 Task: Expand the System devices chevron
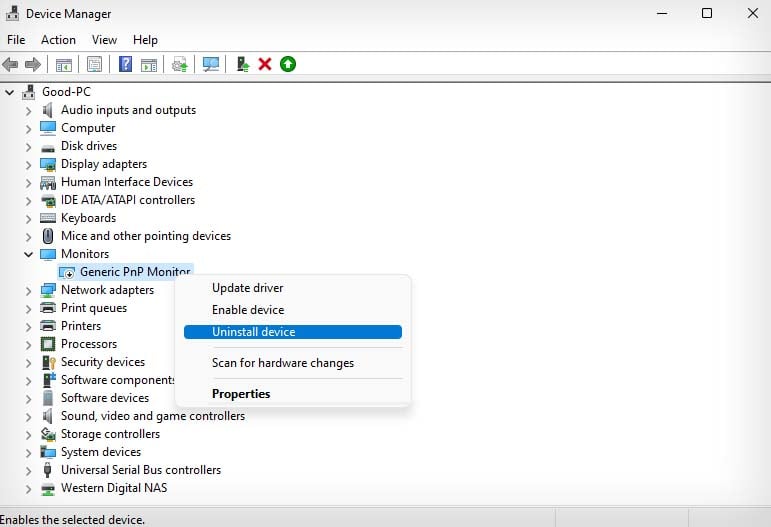28,453
